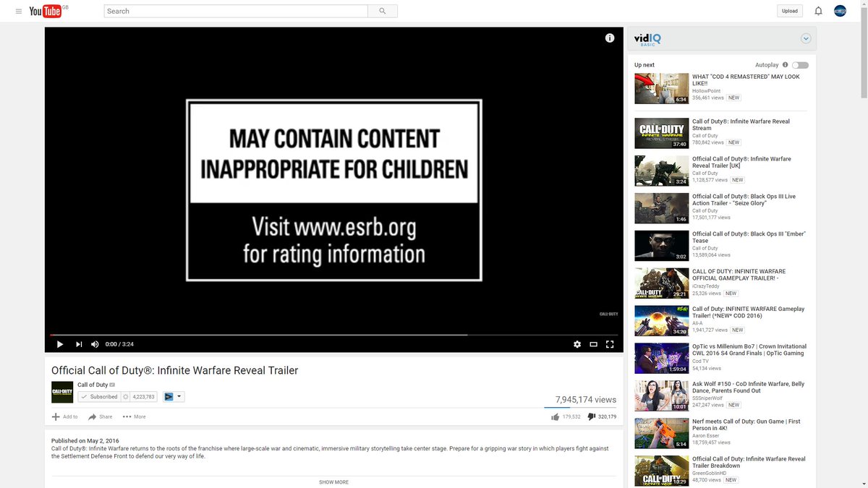Screen dimensions: 868x488
Task: Open Black Ops III 'Ember' Tease thumbnail
Action: coord(661,246)
